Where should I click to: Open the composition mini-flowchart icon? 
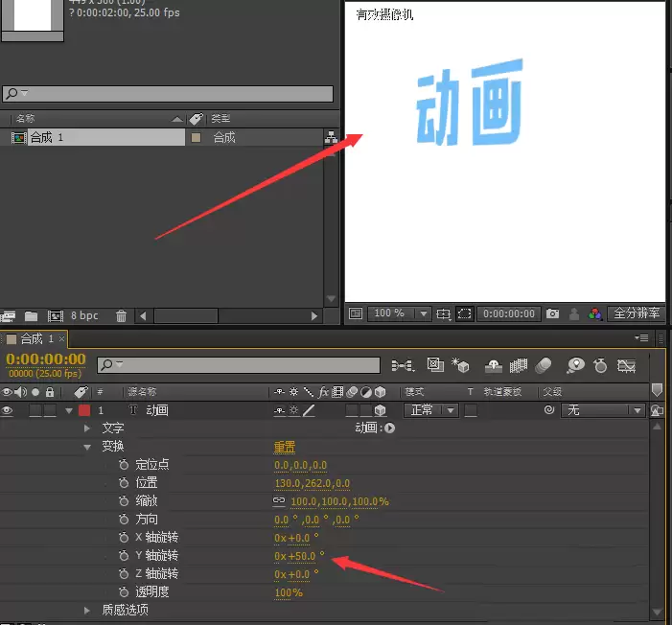403,365
